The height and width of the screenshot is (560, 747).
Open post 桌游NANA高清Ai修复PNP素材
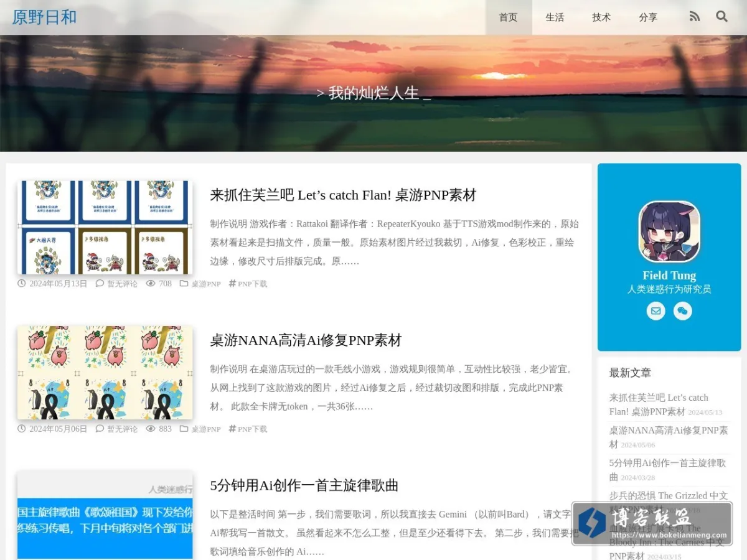click(x=306, y=340)
